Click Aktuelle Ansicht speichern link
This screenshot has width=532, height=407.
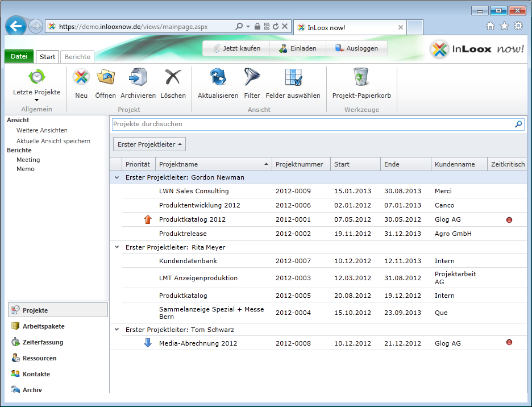tap(53, 141)
